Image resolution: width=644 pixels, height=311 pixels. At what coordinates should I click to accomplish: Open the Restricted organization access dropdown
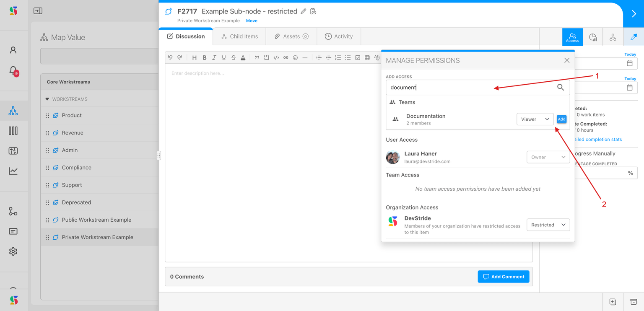pyautogui.click(x=548, y=225)
